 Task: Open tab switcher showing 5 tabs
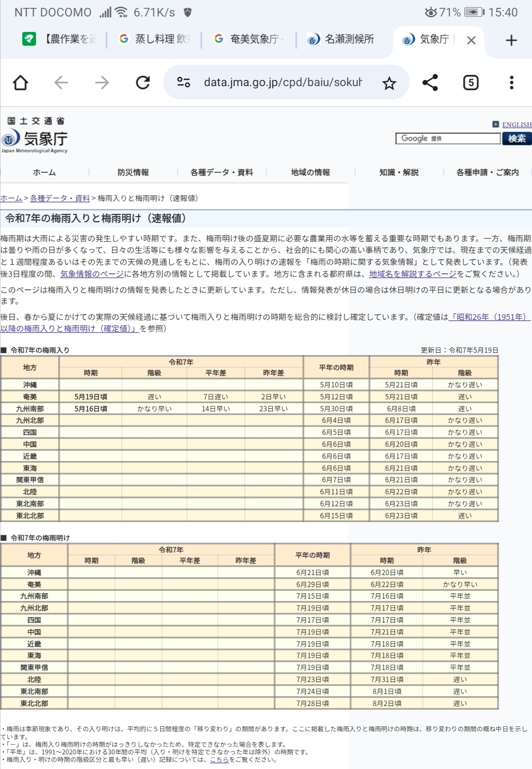click(x=470, y=83)
